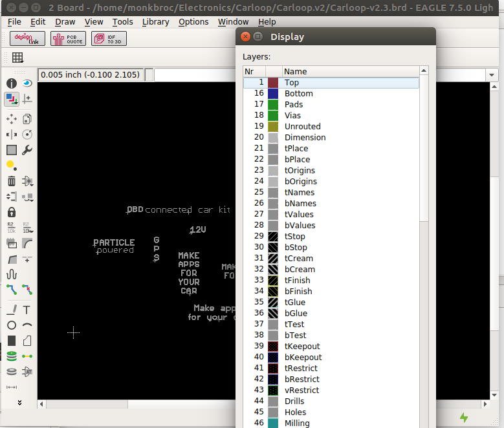Select the Change wrench tool
The height and width of the screenshot is (428, 504).
(27, 150)
